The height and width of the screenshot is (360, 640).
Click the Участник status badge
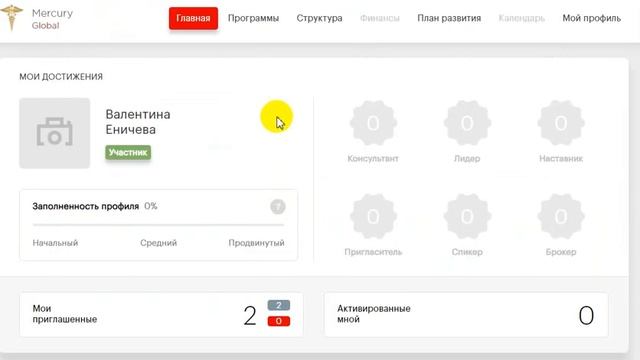128,152
